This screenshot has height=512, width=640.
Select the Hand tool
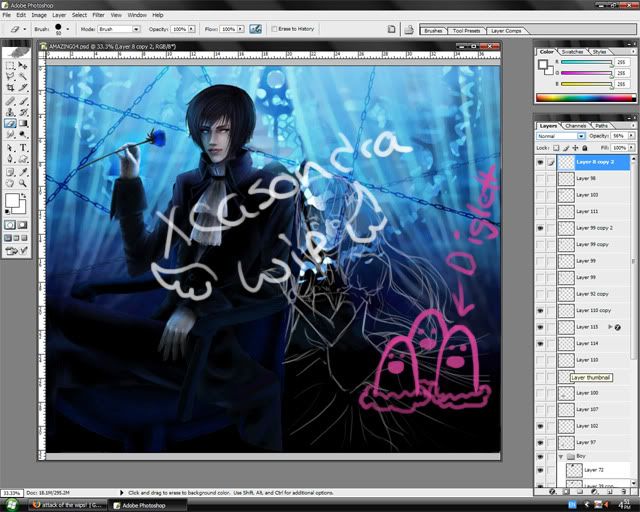tap(10, 183)
